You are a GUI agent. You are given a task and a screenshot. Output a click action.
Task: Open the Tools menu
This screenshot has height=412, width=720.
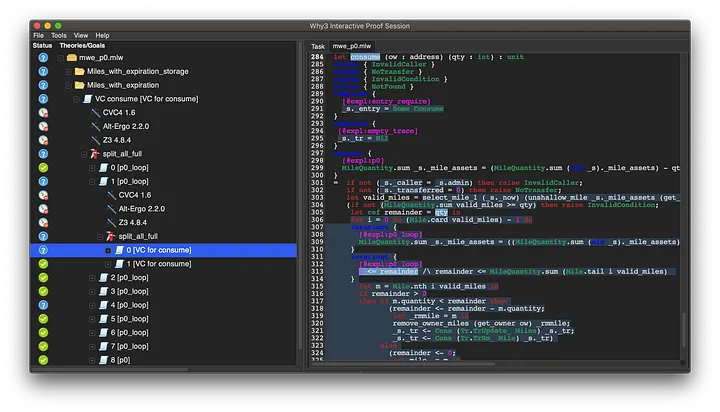(59, 35)
